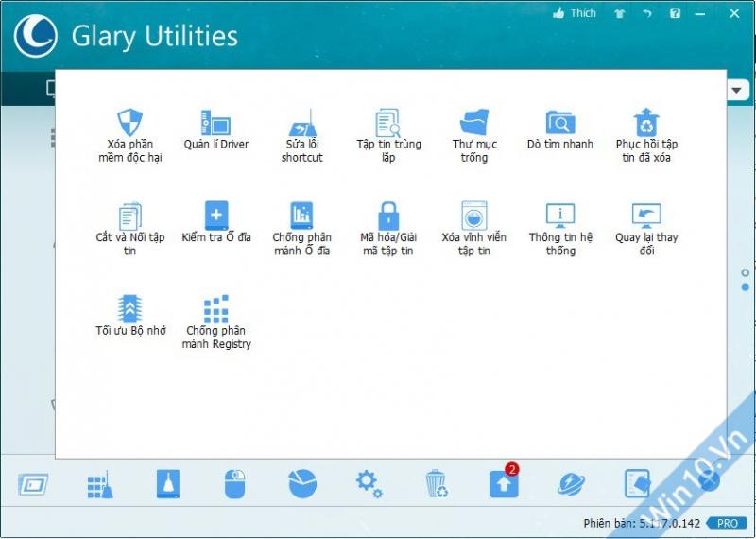Click the overview screen icon in bottom bar

click(x=33, y=484)
